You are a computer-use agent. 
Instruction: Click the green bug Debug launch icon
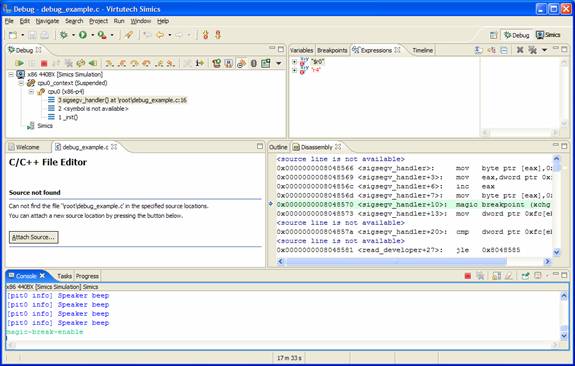coord(64,35)
